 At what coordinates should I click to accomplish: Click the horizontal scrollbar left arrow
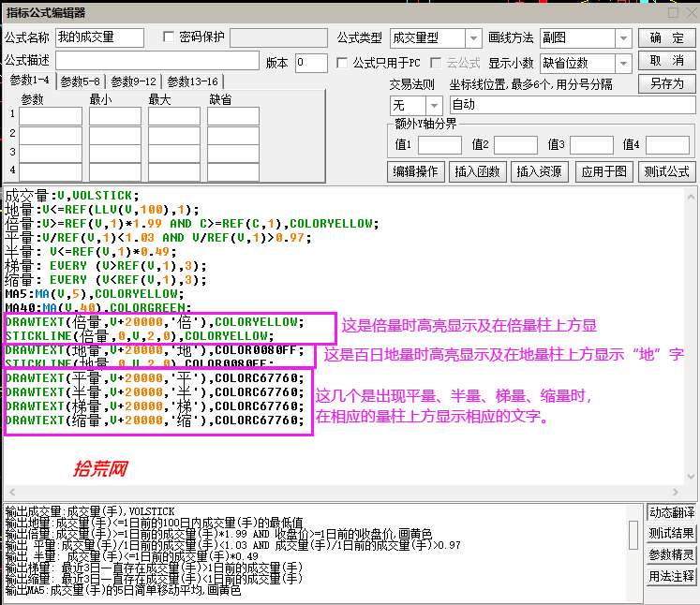(12, 492)
